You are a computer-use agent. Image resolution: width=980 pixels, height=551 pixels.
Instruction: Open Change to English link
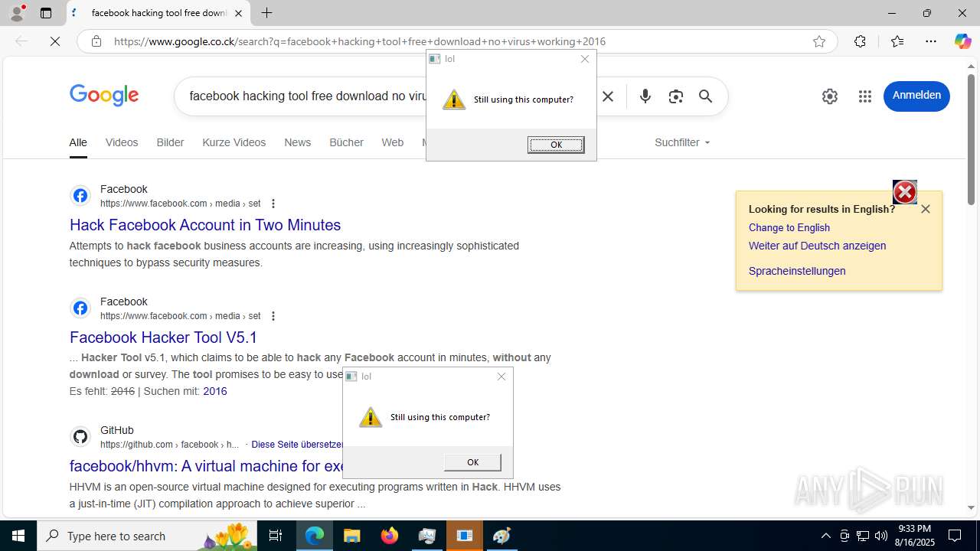coord(789,227)
